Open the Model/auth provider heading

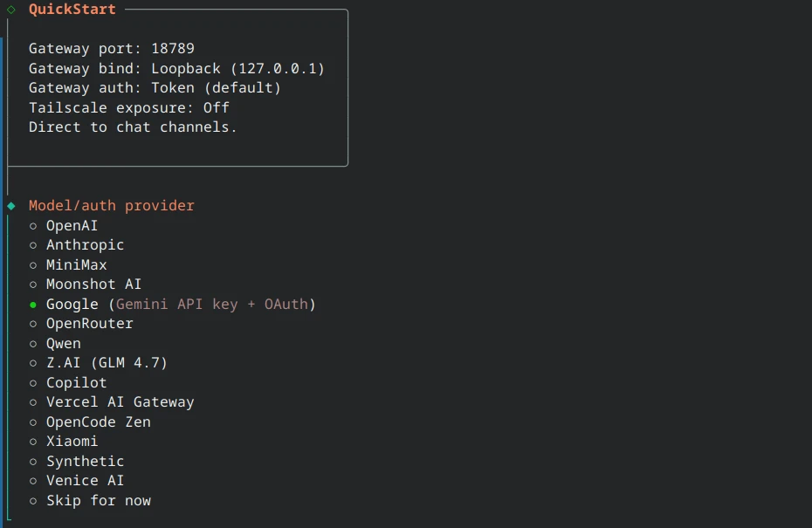pyautogui.click(x=112, y=205)
